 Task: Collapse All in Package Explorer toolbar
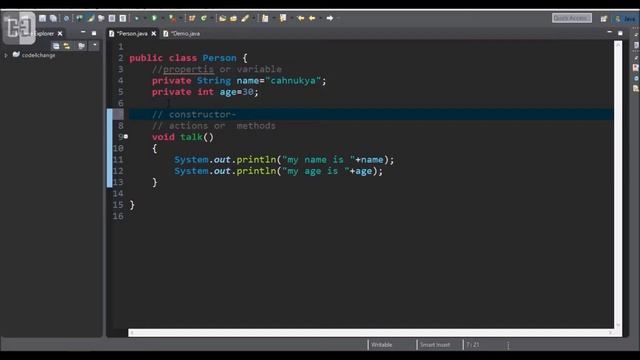point(56,46)
